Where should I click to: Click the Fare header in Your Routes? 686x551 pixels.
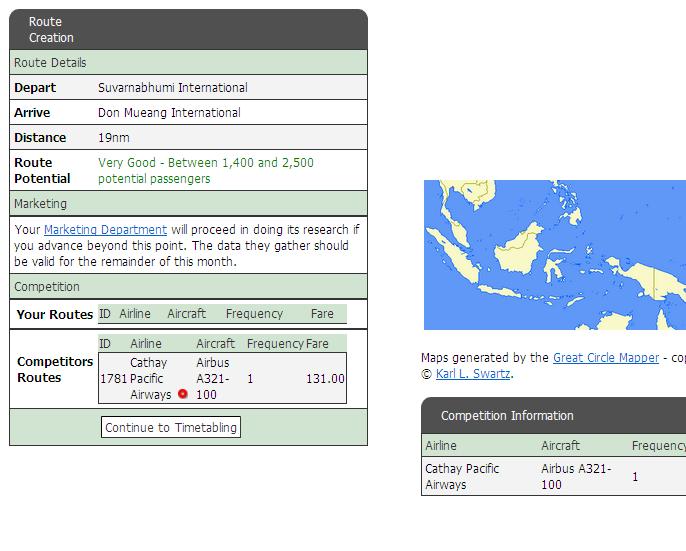322,314
